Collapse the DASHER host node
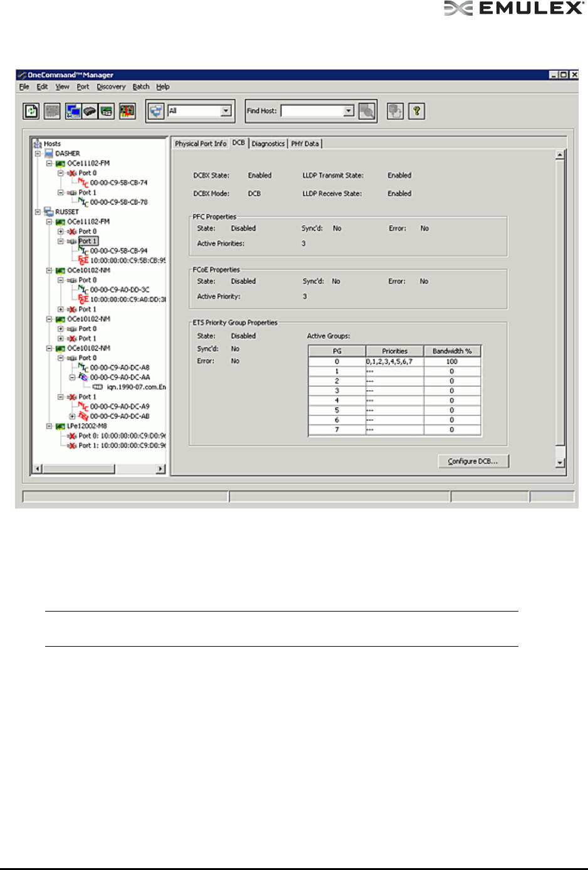 point(38,153)
